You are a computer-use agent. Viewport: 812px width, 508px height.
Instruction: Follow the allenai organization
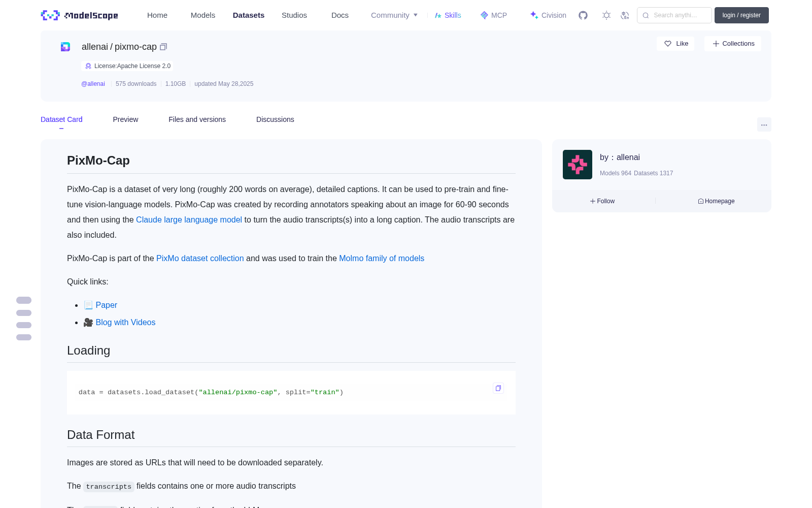pos(602,201)
